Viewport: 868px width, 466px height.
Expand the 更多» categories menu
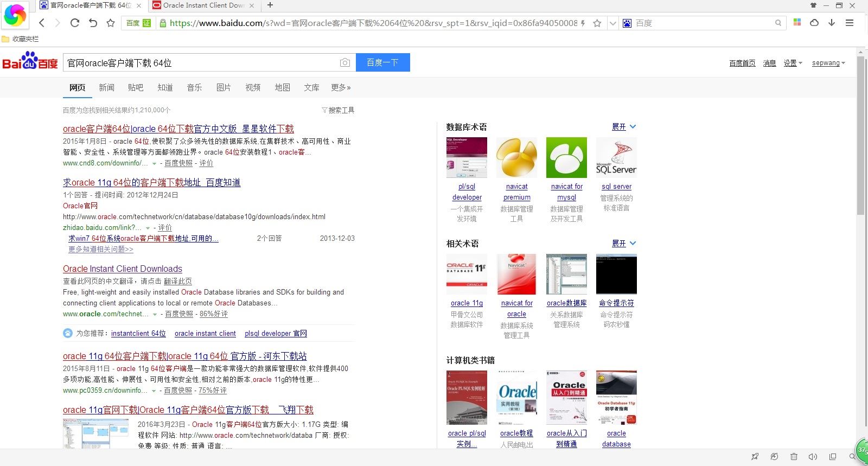(x=341, y=87)
